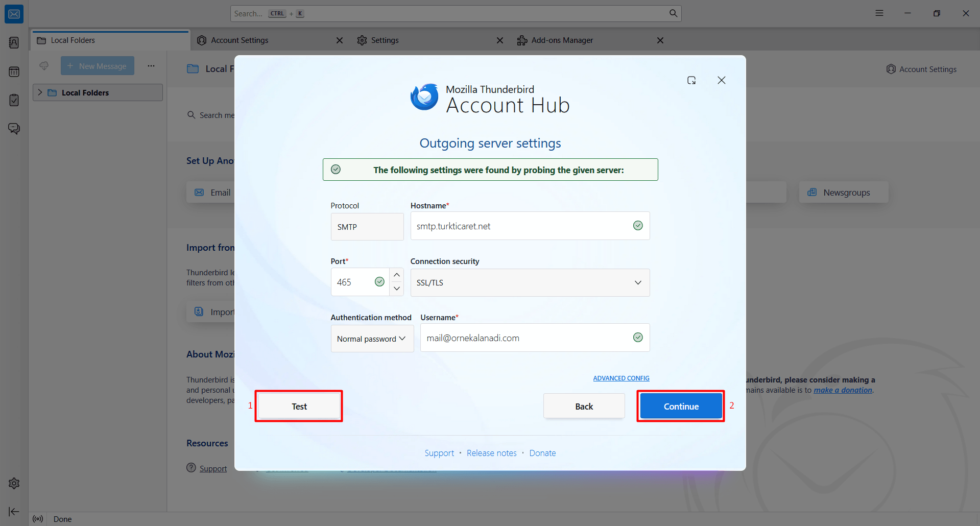Image resolution: width=980 pixels, height=526 pixels.
Task: Switch to the Account Settings tab
Action: (240, 40)
